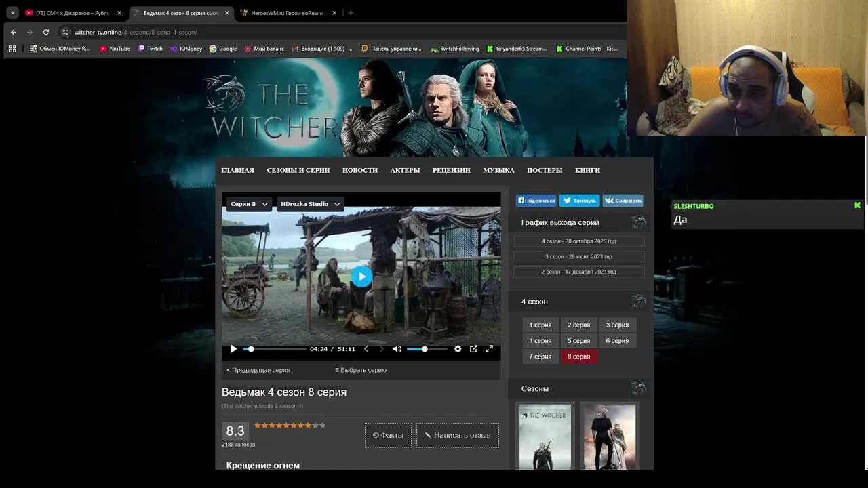Click the video seek progress bar
Image resolution: width=868 pixels, height=488 pixels.
click(275, 349)
